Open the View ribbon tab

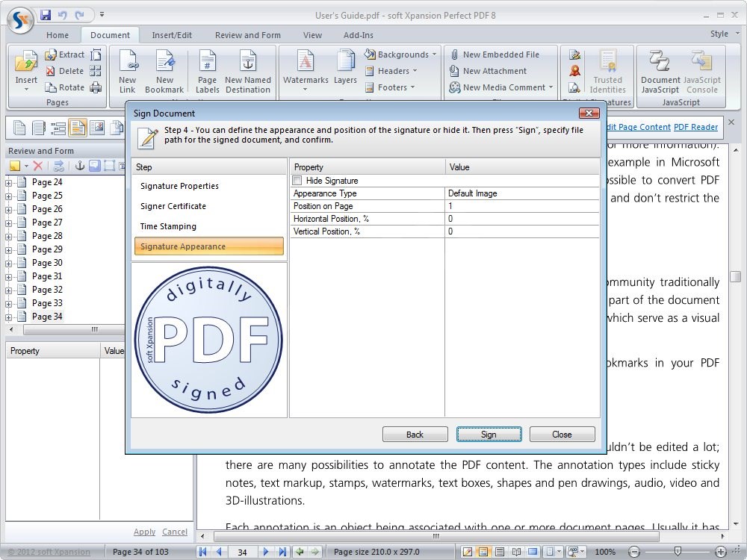(x=312, y=35)
